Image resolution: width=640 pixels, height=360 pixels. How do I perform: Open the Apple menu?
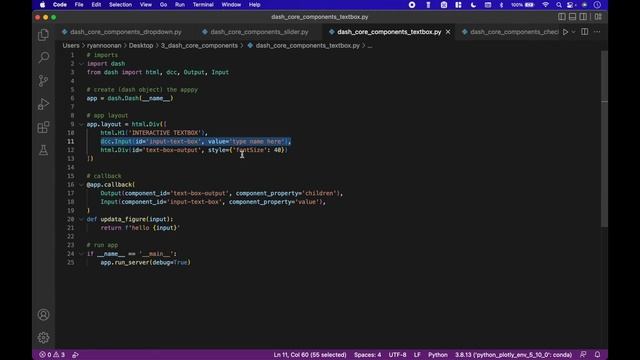tap(42, 5)
